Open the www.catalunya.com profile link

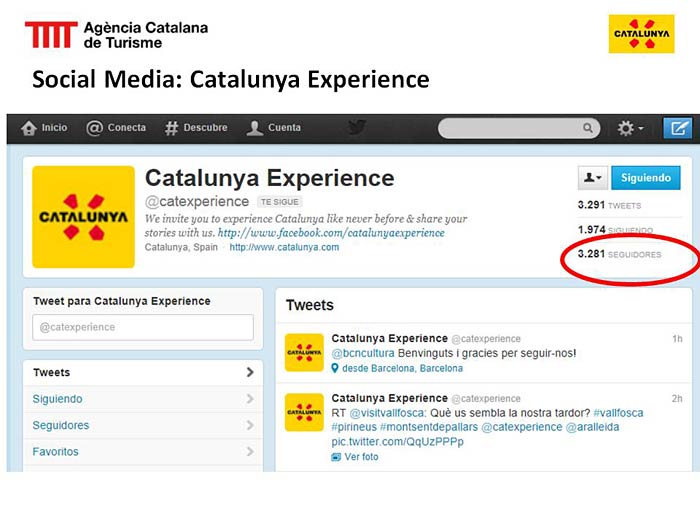click(x=284, y=247)
